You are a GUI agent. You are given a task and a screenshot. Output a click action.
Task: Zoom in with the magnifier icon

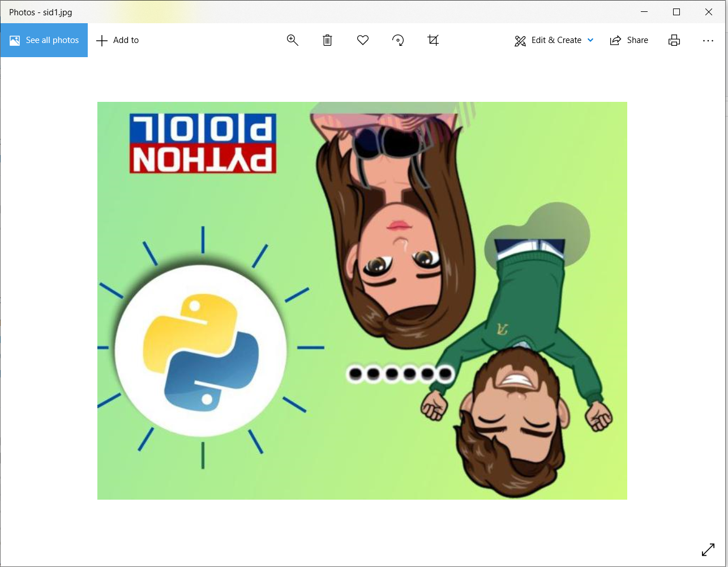[292, 40]
